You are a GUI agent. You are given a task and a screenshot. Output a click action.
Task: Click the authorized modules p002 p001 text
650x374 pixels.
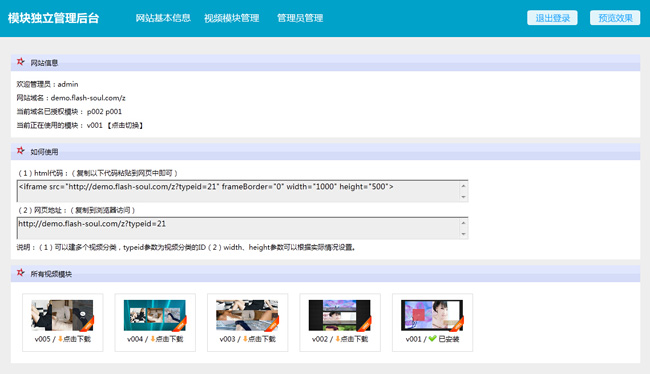tap(104, 112)
